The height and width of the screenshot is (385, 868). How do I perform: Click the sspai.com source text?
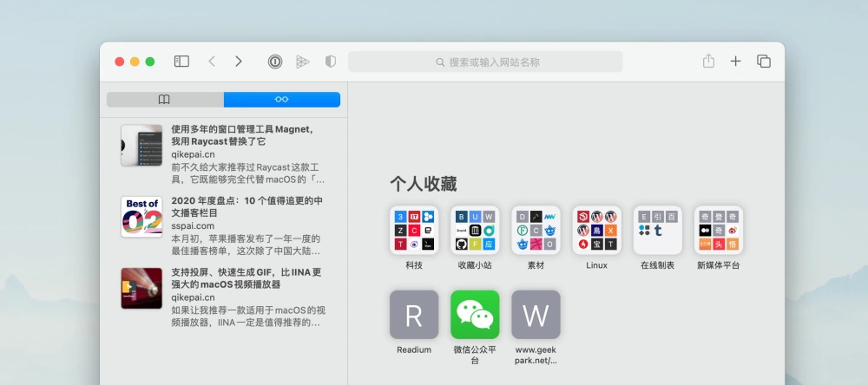pyautogui.click(x=192, y=225)
